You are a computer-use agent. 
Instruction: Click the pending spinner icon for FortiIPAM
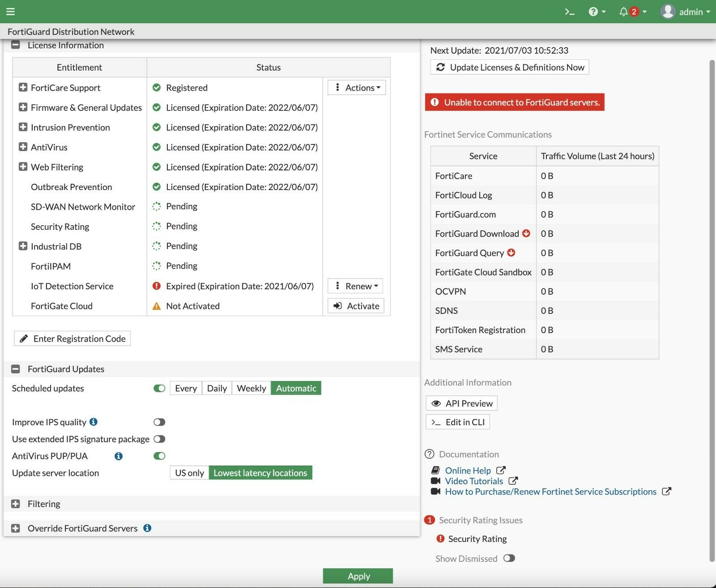[x=156, y=266]
